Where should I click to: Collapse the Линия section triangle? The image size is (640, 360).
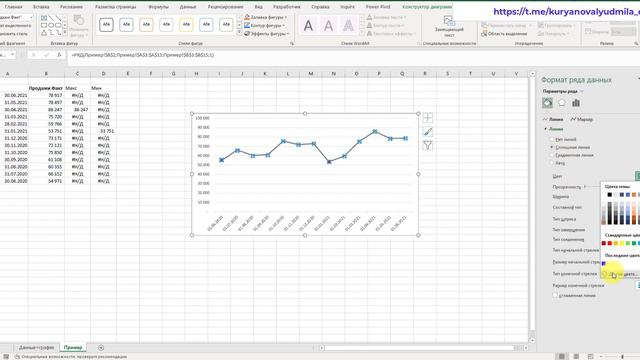(x=546, y=129)
